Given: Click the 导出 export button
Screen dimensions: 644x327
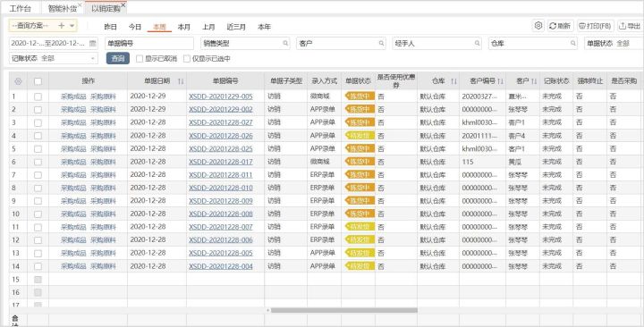Looking at the screenshot, I should tap(630, 26).
